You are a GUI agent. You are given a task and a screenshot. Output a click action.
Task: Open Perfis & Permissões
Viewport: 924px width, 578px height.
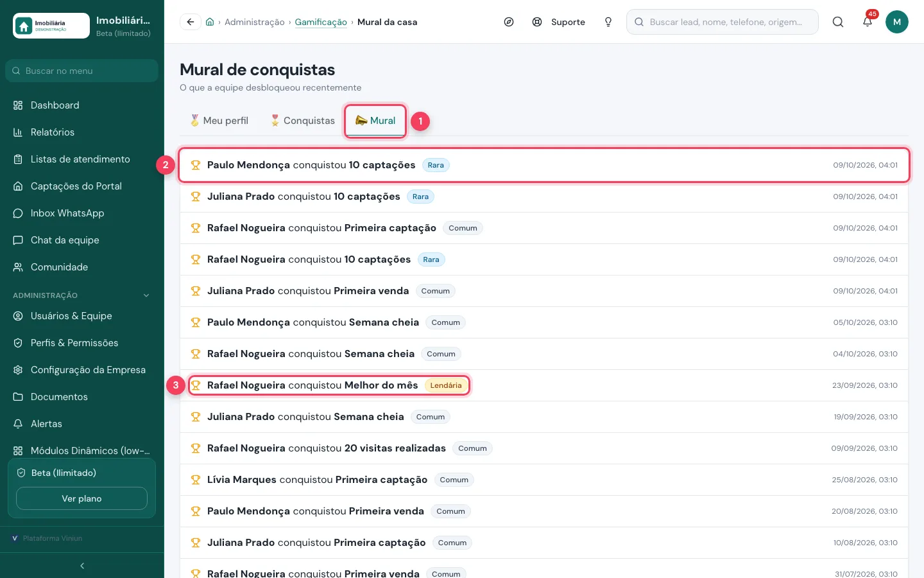pos(82,343)
